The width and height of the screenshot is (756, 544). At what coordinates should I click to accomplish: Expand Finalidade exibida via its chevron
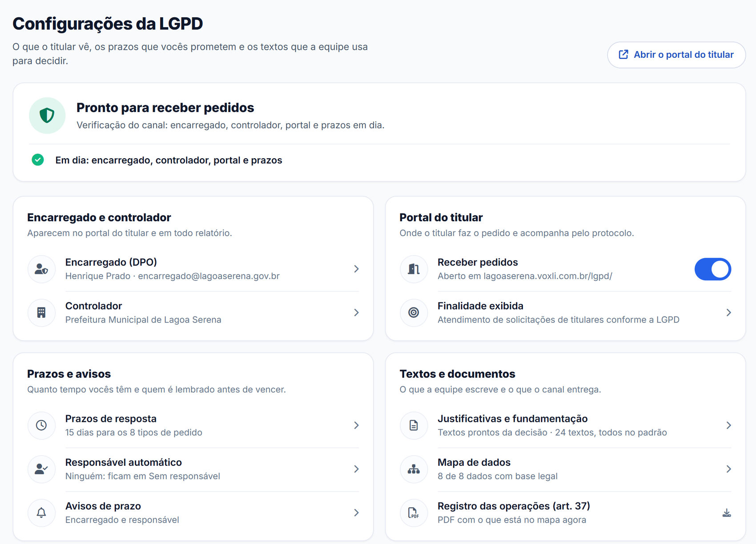click(728, 312)
